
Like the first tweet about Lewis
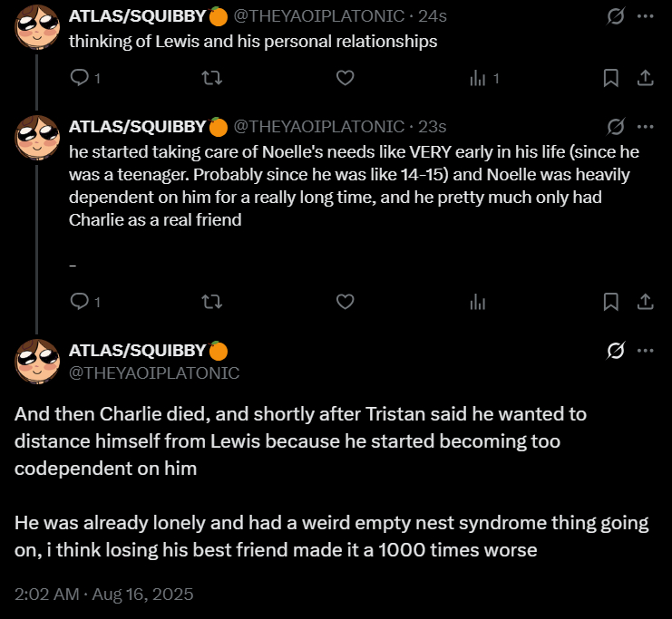[345, 79]
